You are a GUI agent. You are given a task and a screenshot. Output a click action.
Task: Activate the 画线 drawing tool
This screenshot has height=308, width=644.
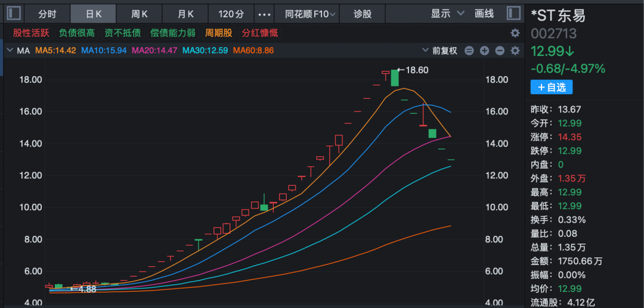[x=484, y=14]
